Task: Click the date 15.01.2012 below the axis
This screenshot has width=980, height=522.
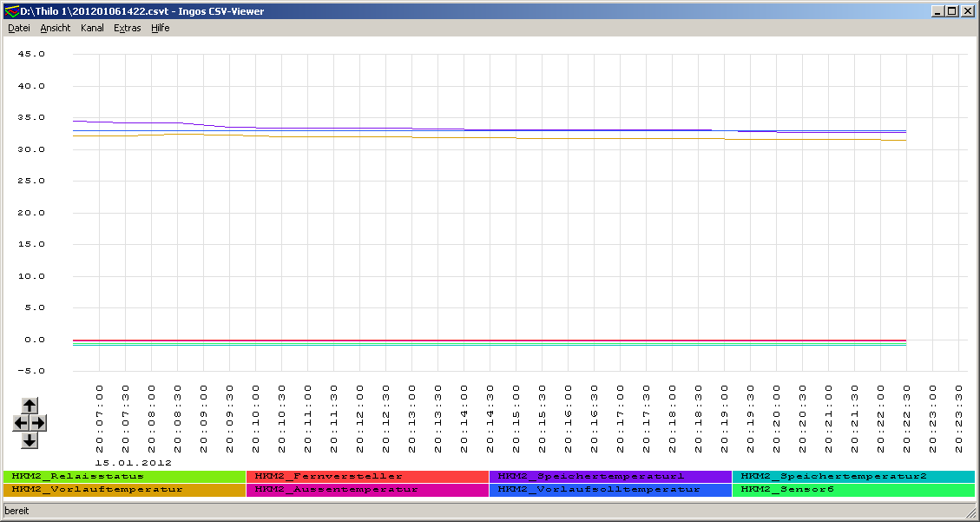Action: coord(133,463)
